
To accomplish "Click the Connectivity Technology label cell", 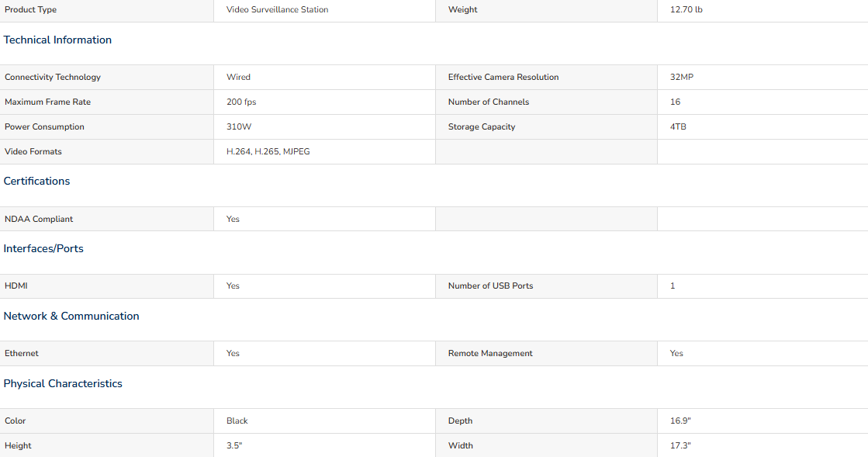I will click(x=107, y=77).
